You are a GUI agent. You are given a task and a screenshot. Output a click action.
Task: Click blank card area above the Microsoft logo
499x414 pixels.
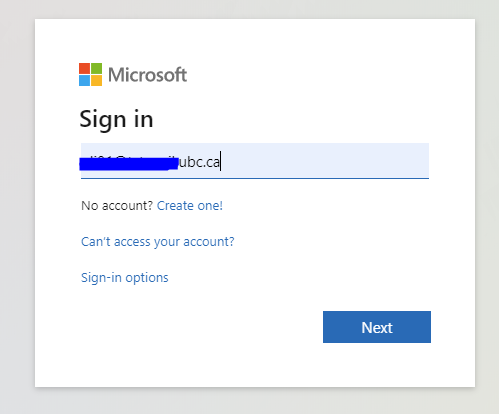[x=255, y=40]
